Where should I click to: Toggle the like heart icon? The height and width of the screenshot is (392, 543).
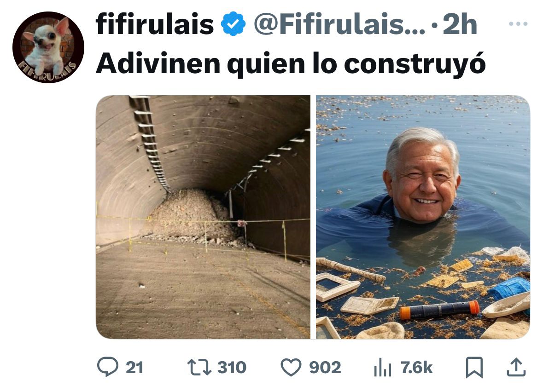click(x=291, y=368)
